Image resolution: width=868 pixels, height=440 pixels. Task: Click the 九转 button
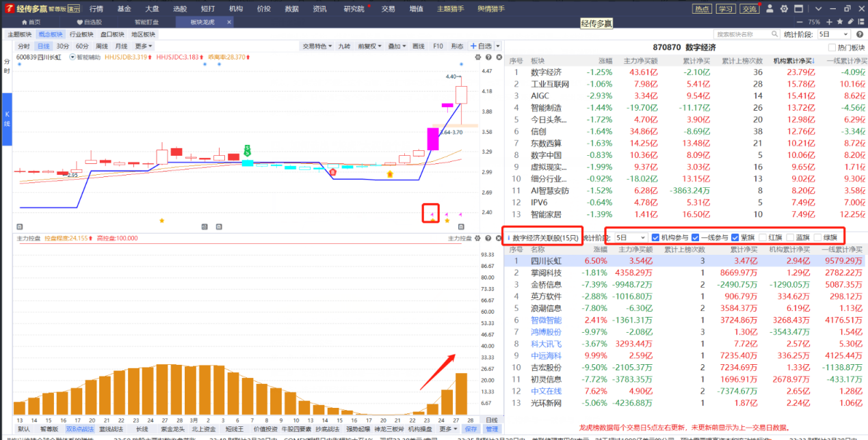pyautogui.click(x=343, y=46)
